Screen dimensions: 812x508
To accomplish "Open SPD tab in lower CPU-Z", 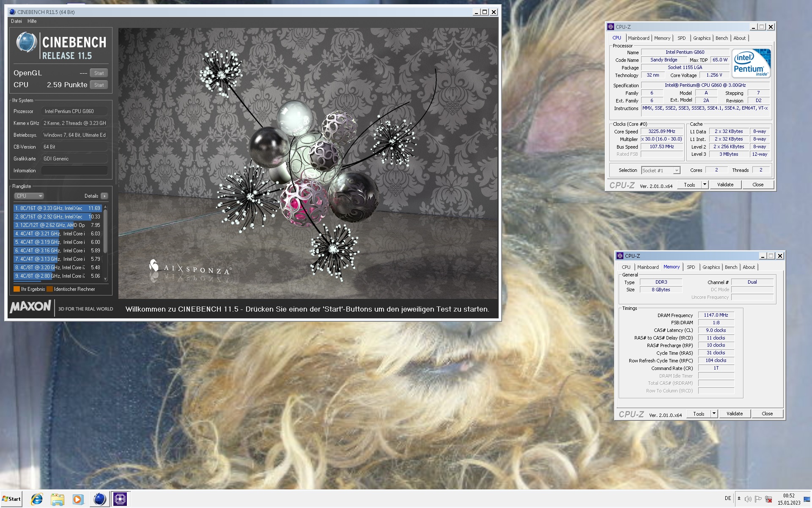I will pos(691,267).
